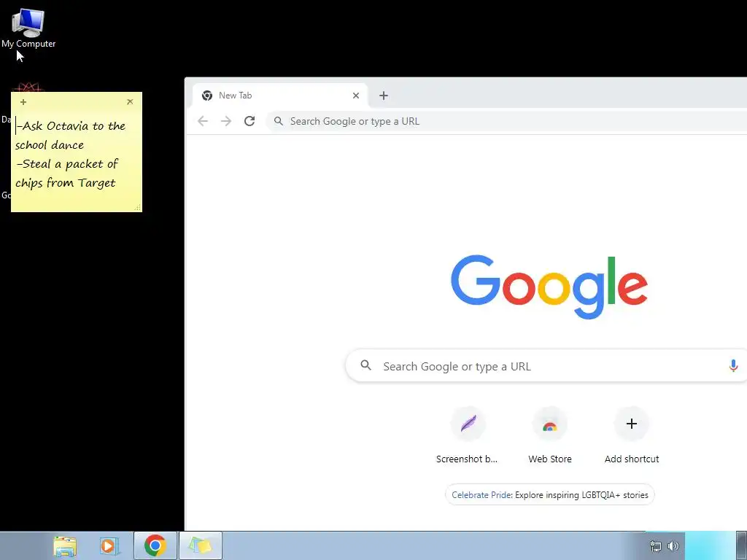This screenshot has width=747, height=560.
Task: Open File Explorer from the taskbar
Action: 65,545
